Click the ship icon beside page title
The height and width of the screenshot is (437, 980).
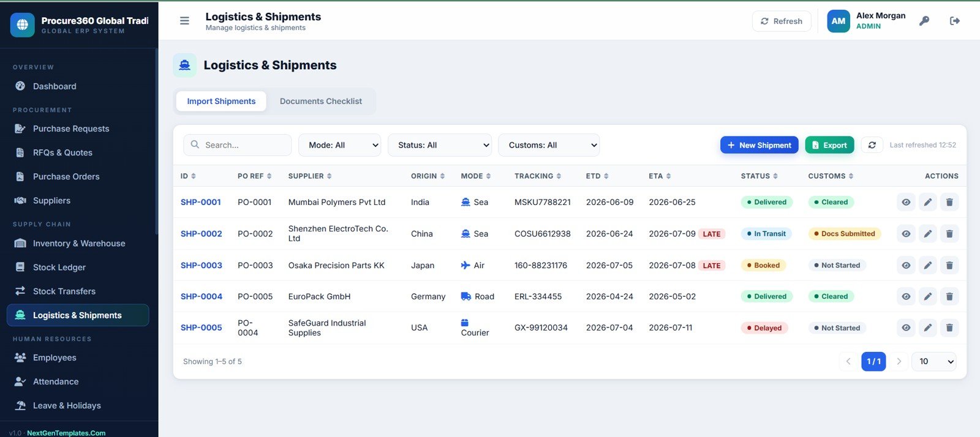[x=185, y=65]
